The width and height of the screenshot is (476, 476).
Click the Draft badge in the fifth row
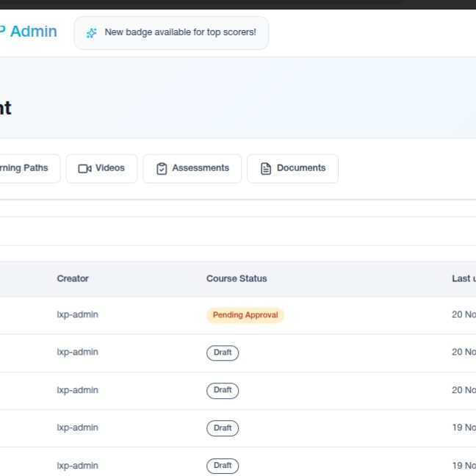223,466
